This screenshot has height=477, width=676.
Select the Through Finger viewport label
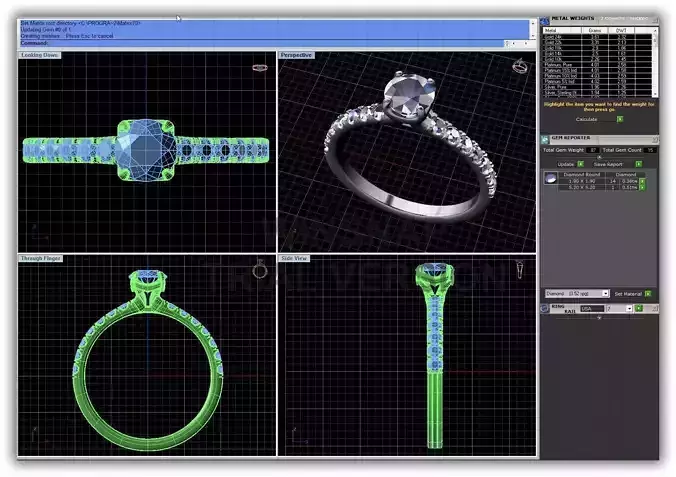click(x=41, y=258)
